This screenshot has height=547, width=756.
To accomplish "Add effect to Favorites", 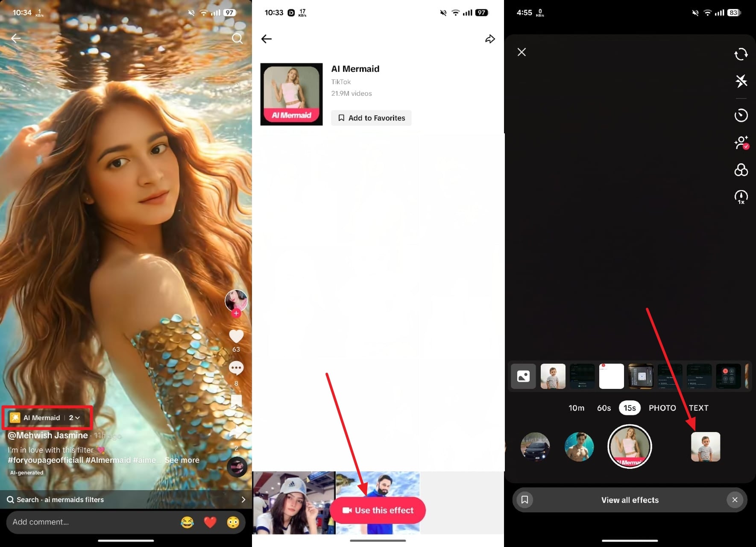I will (371, 118).
